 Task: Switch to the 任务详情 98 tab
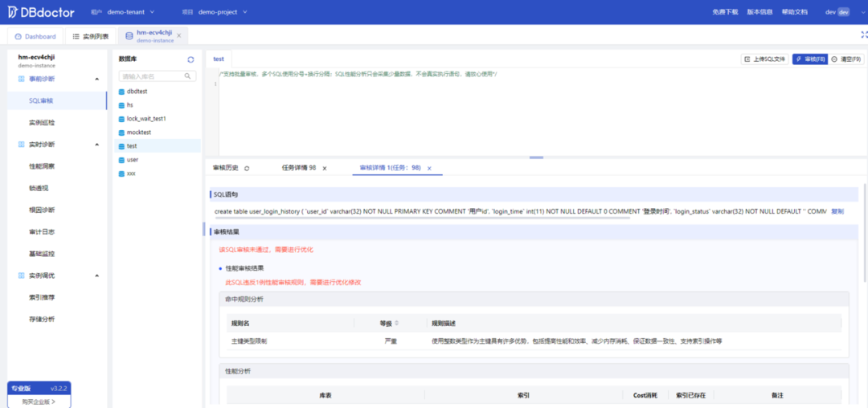click(x=299, y=168)
